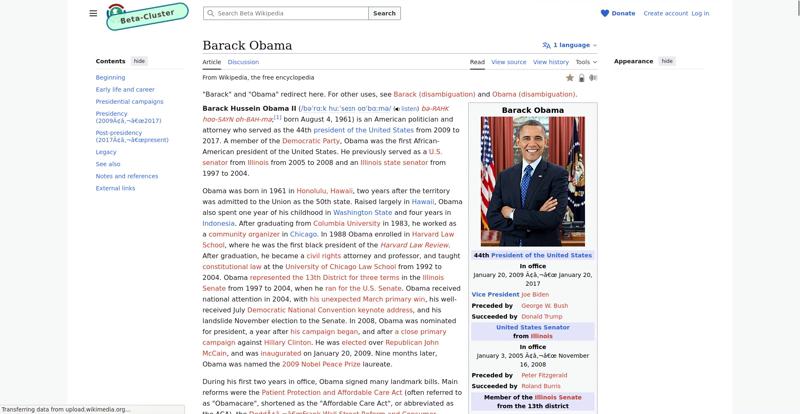The height and width of the screenshot is (414, 800).
Task: Click the Beta-Cluster logo
Action: pos(135,15)
